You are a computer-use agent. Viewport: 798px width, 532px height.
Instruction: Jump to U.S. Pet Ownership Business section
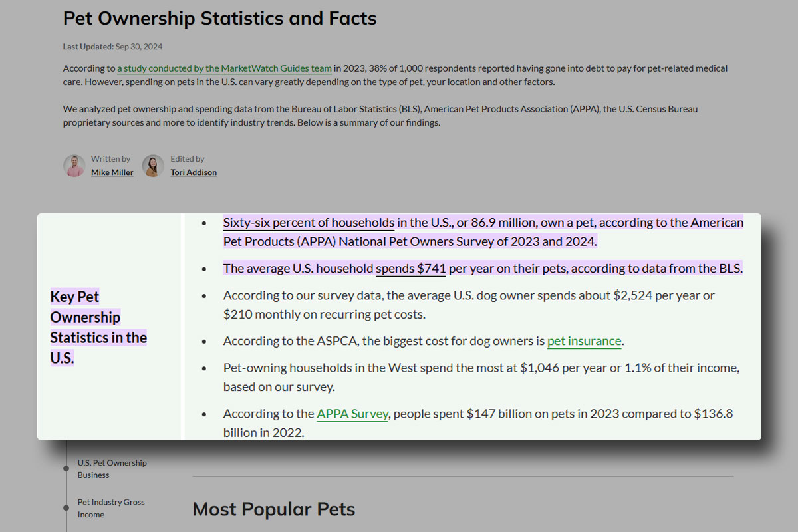(x=112, y=468)
